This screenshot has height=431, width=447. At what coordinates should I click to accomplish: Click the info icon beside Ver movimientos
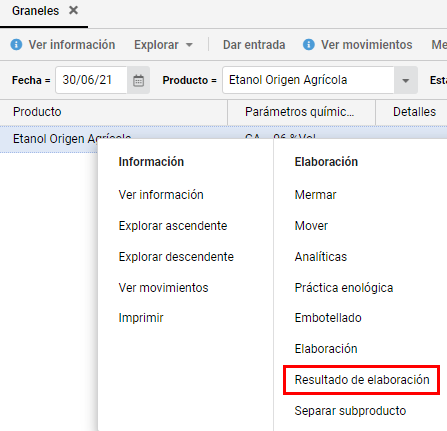tap(309, 44)
